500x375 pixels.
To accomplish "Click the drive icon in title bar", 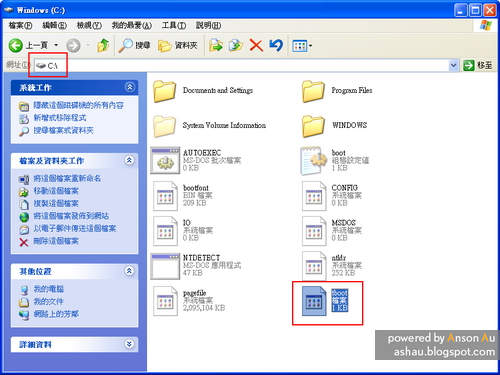I will pos(8,10).
